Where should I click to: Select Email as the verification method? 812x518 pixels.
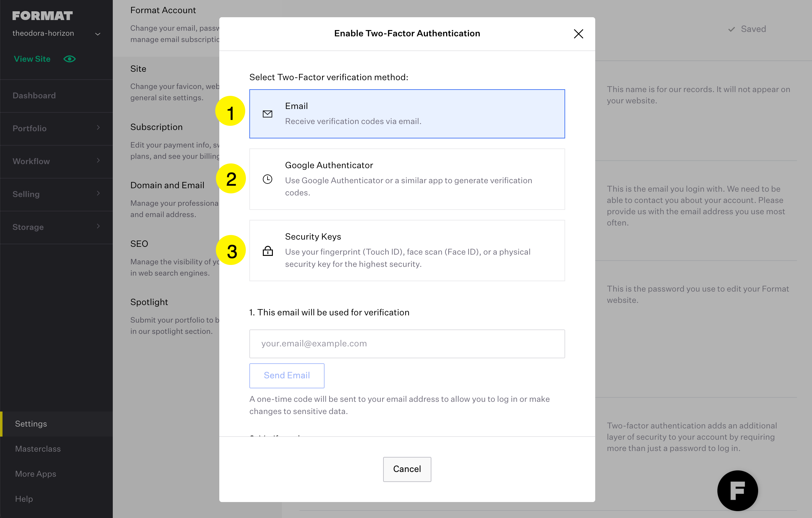[x=407, y=114]
